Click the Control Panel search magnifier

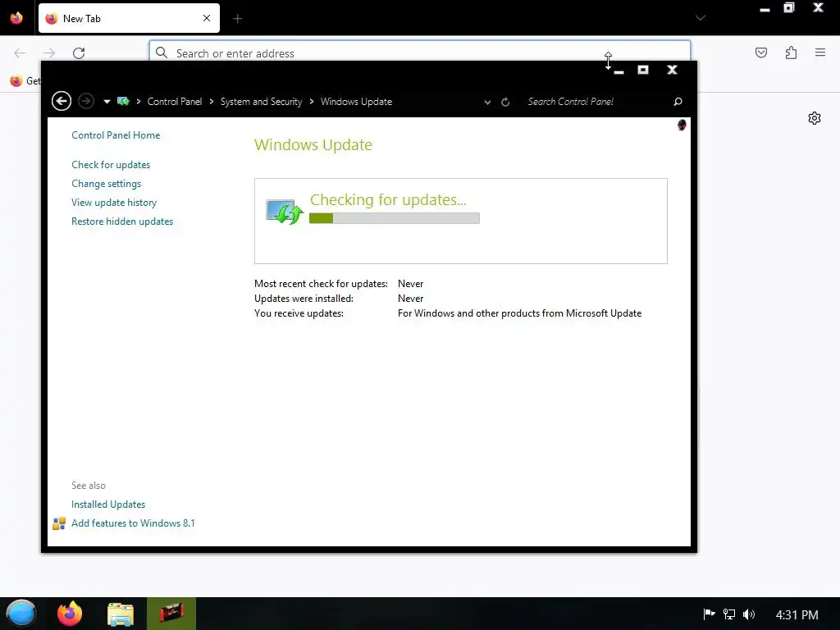click(x=678, y=101)
